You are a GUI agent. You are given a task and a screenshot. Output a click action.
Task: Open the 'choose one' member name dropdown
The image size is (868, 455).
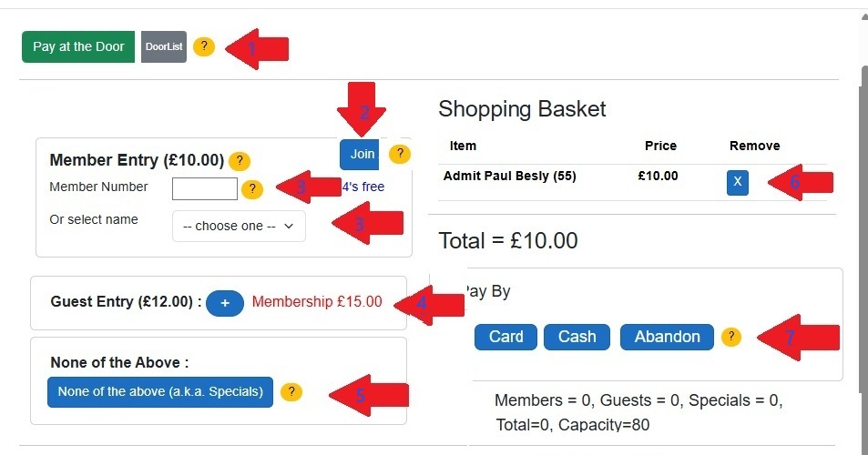coord(239,226)
